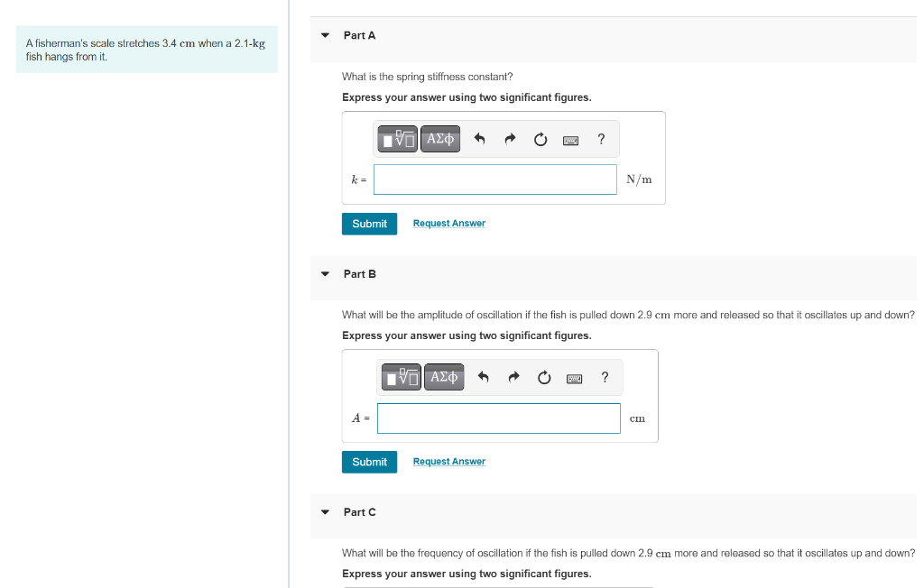Open keyboard shortcuts icon in Part B toolbar

coord(574,378)
